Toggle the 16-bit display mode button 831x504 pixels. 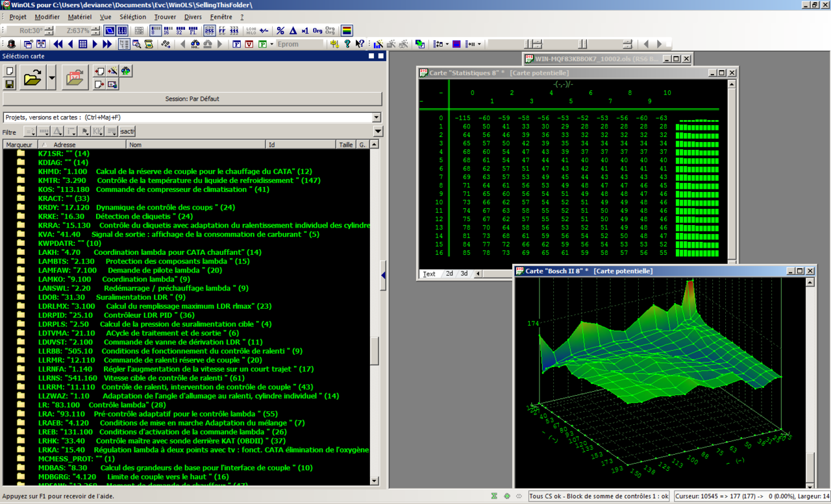coord(168,30)
